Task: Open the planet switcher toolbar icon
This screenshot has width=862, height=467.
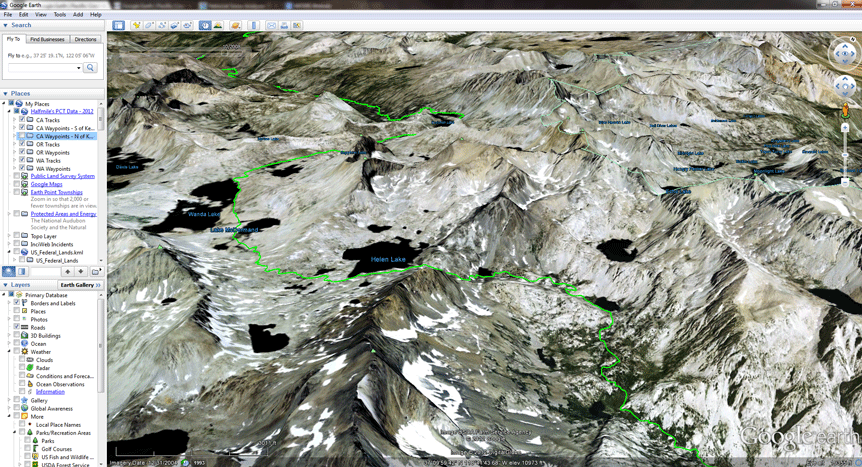Action: [236, 25]
